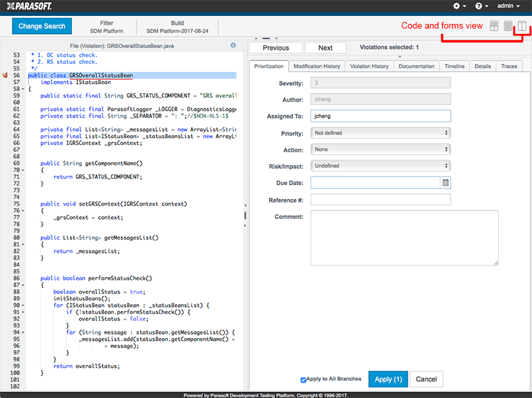This screenshot has width=532, height=398.
Task: Open the Action dropdown
Action: 380,150
